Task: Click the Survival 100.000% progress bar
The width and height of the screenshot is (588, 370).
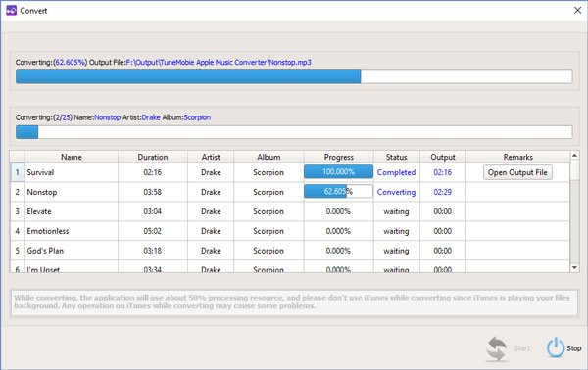Action: (x=338, y=172)
